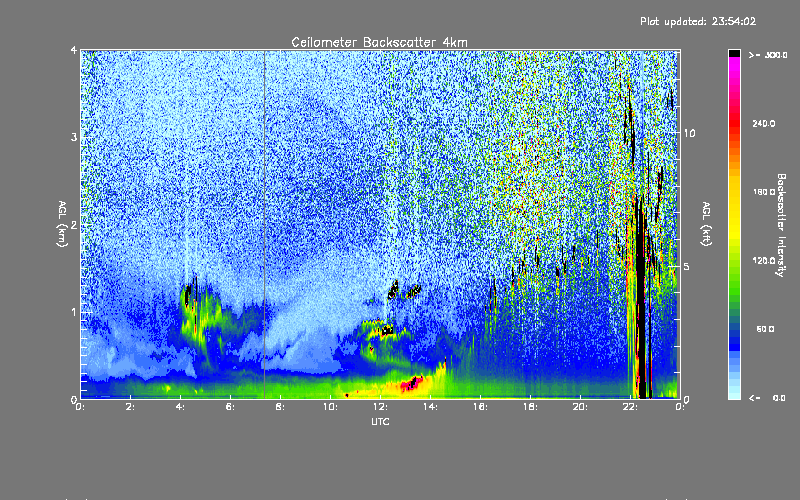Click the 'Backscatter Intensity' colorbar label
Image resolution: width=800 pixels, height=500 pixels.
[781, 225]
